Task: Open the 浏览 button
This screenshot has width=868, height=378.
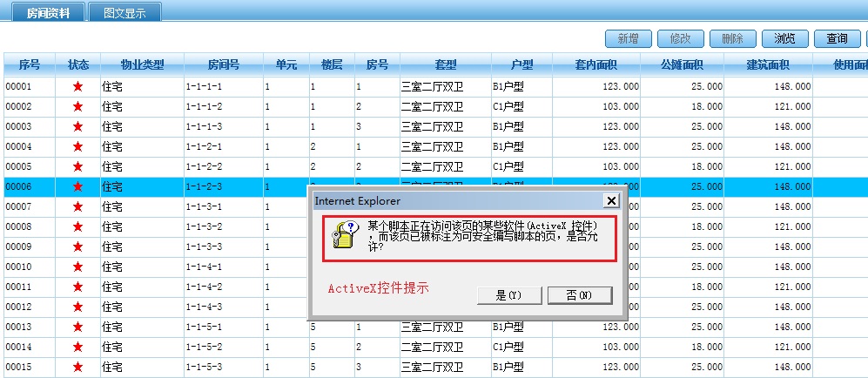Action: tap(784, 38)
